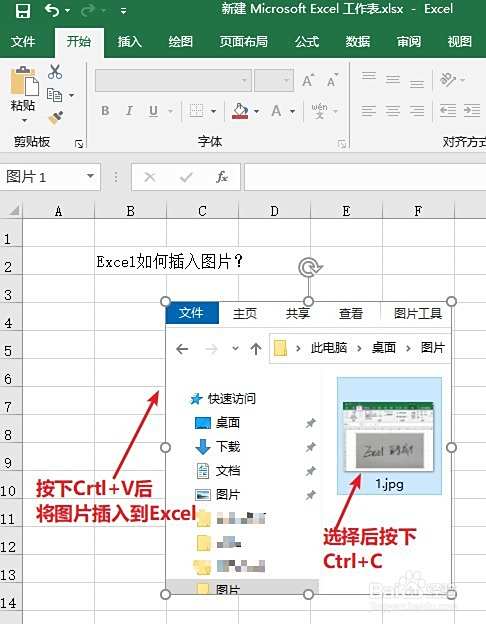486x624 pixels.
Task: Switch to the 绘图 ribbon tab
Action: [181, 41]
